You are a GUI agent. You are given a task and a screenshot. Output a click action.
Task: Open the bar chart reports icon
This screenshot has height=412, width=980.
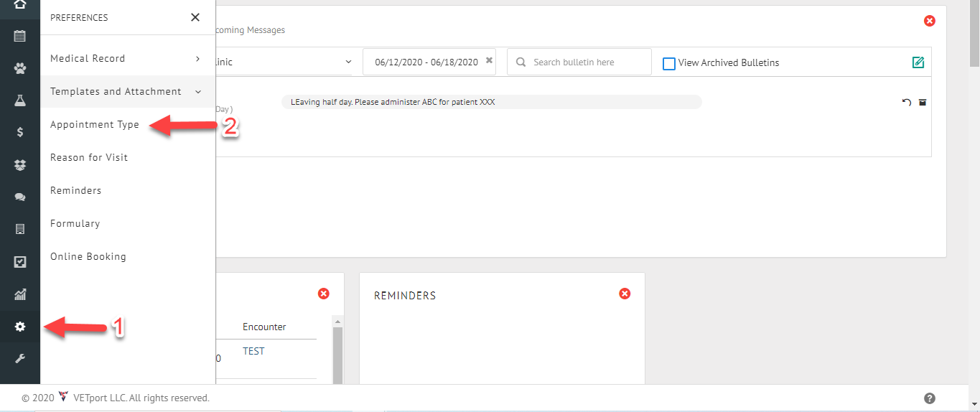pyautogui.click(x=20, y=294)
